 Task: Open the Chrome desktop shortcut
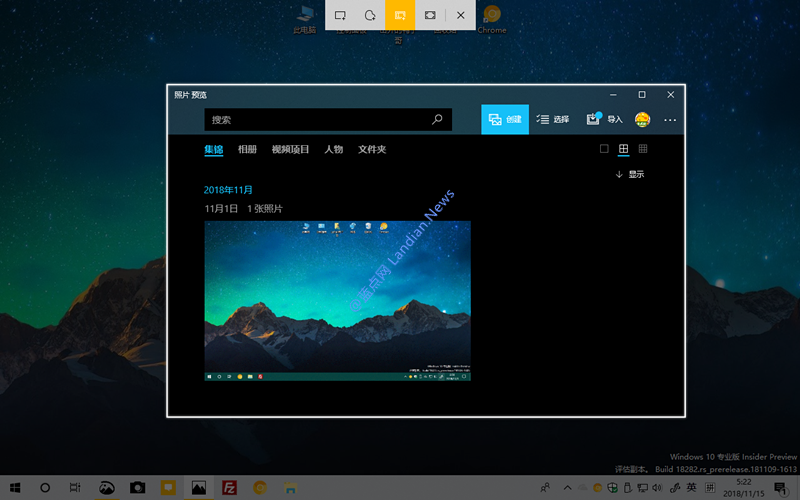[492, 19]
